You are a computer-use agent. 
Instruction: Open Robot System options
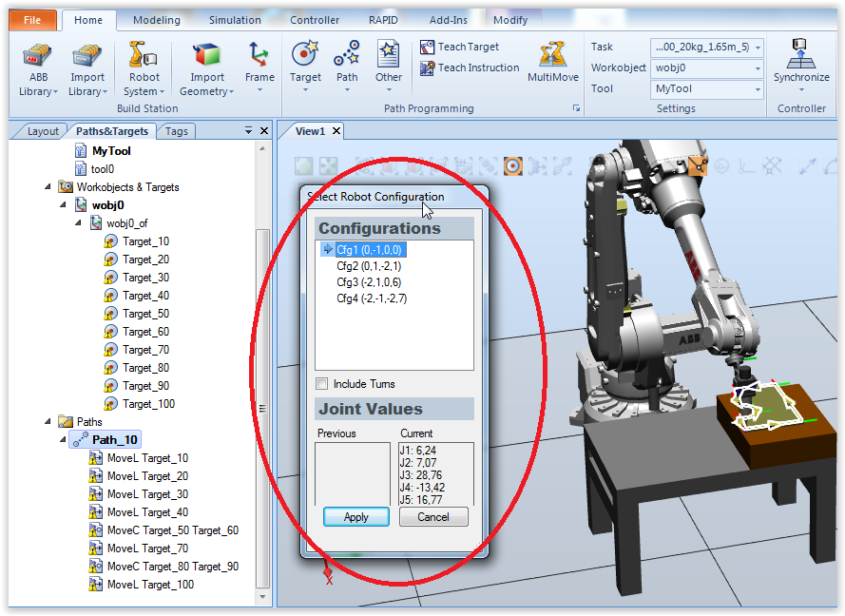click(144, 70)
